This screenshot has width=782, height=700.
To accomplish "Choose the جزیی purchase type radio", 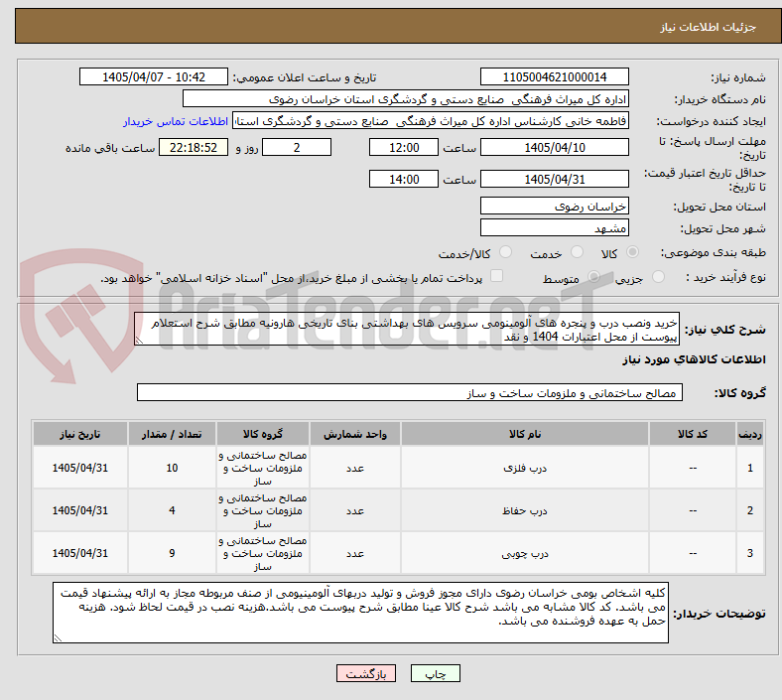I will [658, 277].
